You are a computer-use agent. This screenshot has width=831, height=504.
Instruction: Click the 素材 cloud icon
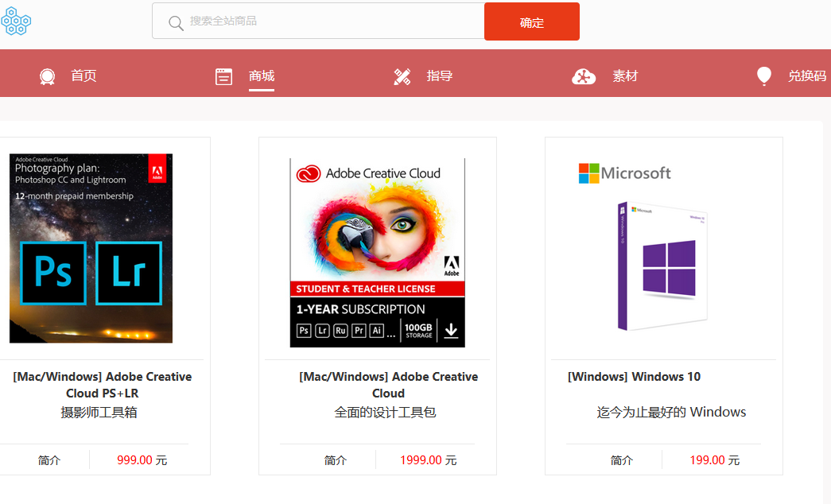coord(584,77)
